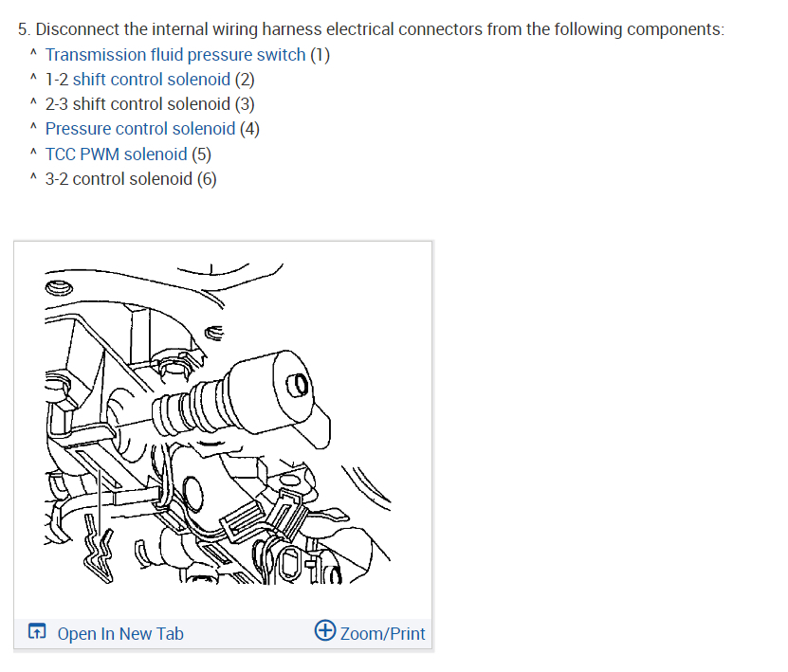Click the Zoom/Print text label
This screenshot has height=672, width=788.
coord(382,634)
